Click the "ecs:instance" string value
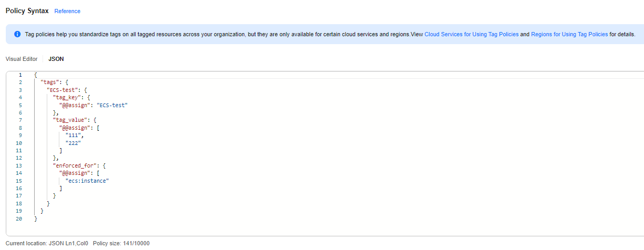This screenshot has width=644, height=250. pos(87,181)
